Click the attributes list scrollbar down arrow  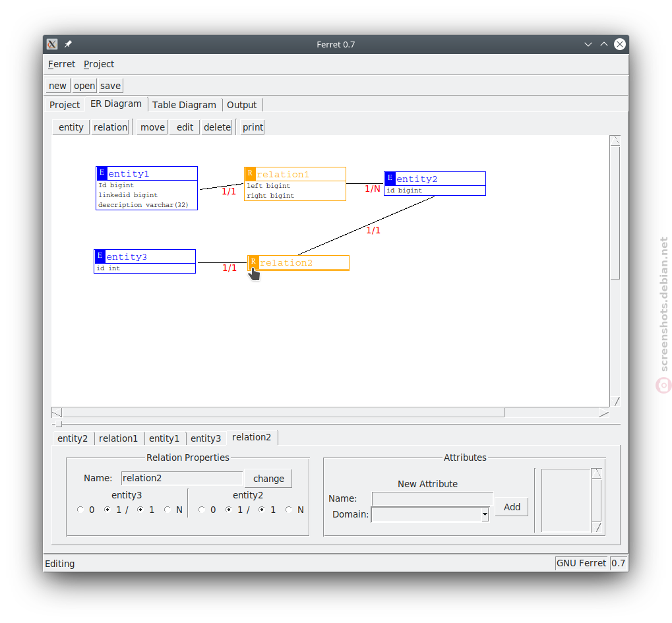[x=597, y=527]
